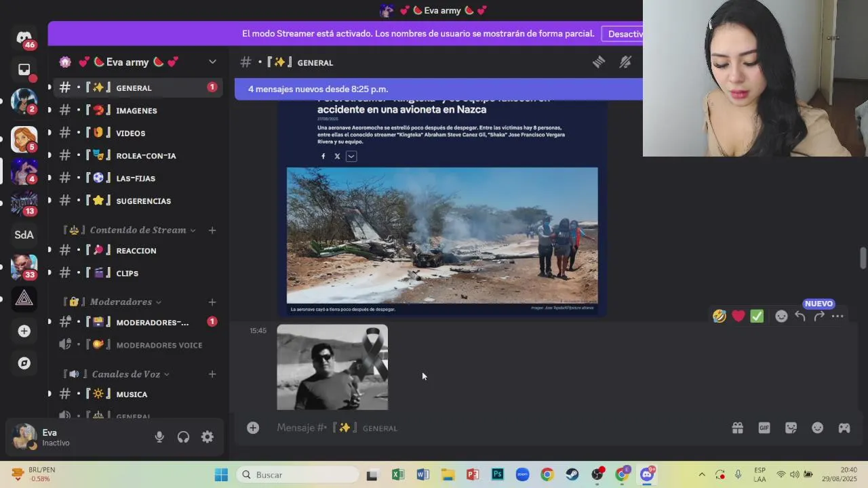Open the SdA server icon
Screen dimensions: 868x488
(x=24, y=235)
